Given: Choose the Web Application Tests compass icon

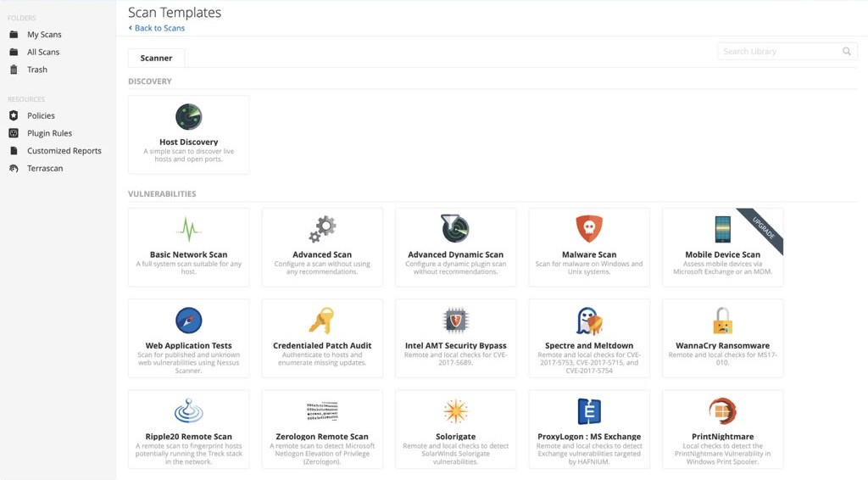Looking at the screenshot, I should pos(189,320).
